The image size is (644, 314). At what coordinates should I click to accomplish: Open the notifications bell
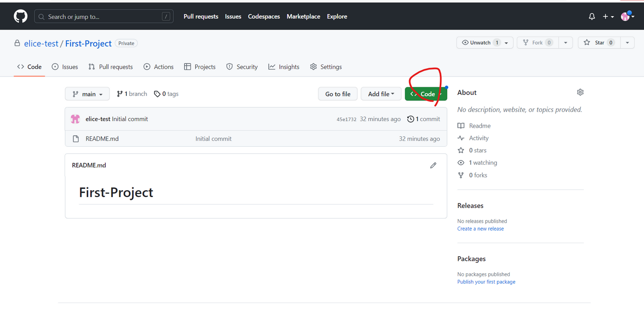(x=592, y=17)
